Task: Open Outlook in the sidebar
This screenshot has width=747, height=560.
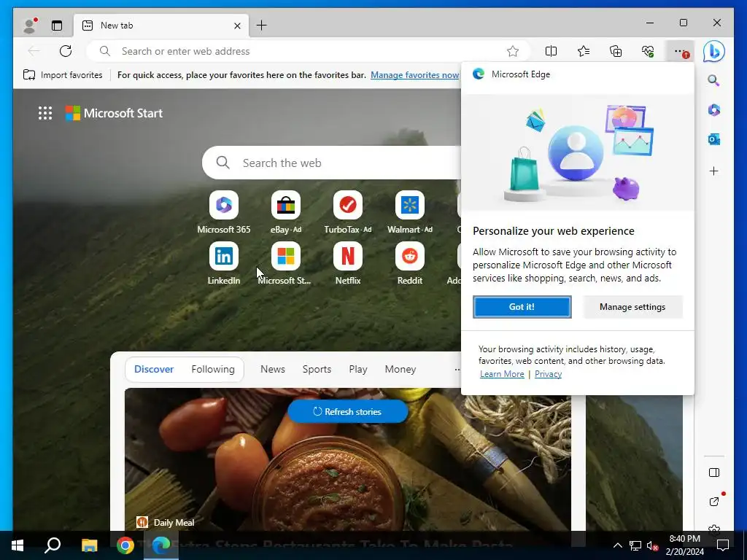Action: [x=713, y=139]
